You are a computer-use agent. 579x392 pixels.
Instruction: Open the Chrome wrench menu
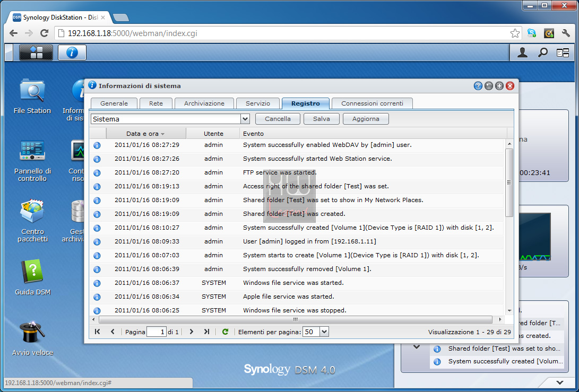click(x=566, y=33)
